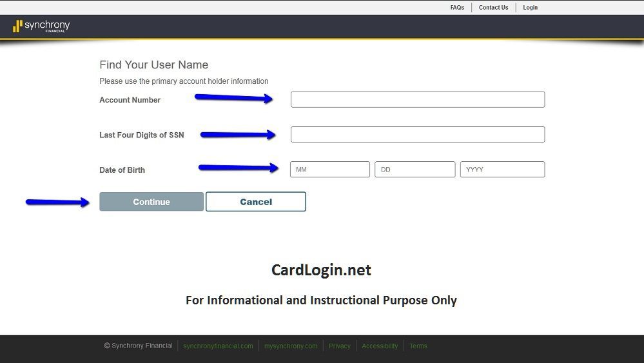The width and height of the screenshot is (644, 363).
Task: Open the Terms footer link
Action: pyautogui.click(x=418, y=346)
